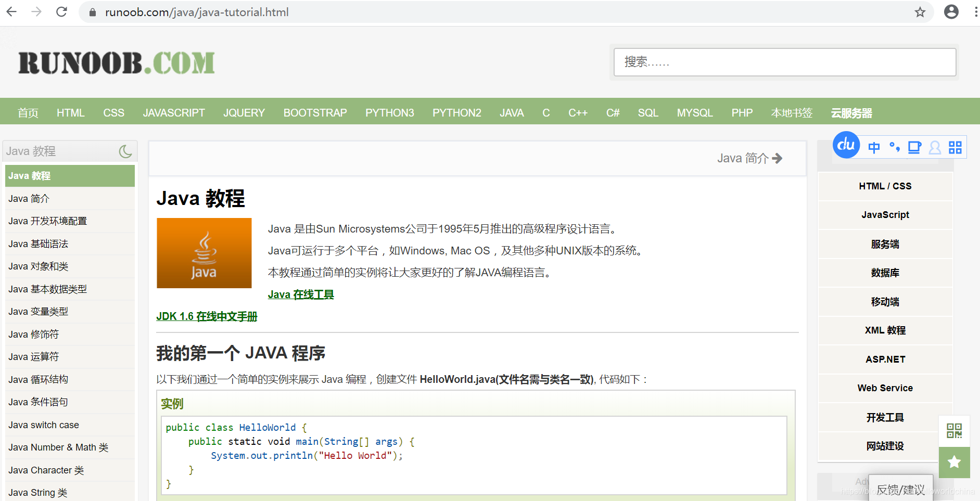The image size is (980, 501).
Task: Open CSS in the navigation bar
Action: click(x=113, y=113)
